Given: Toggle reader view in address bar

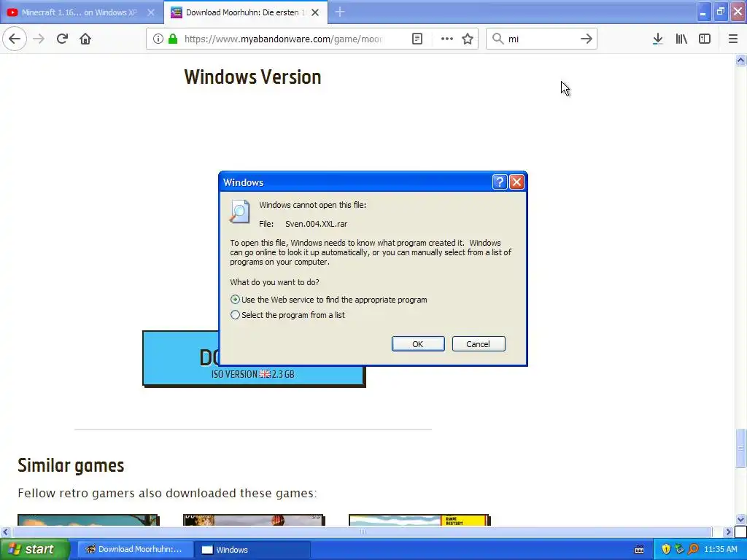Looking at the screenshot, I should click(x=417, y=39).
